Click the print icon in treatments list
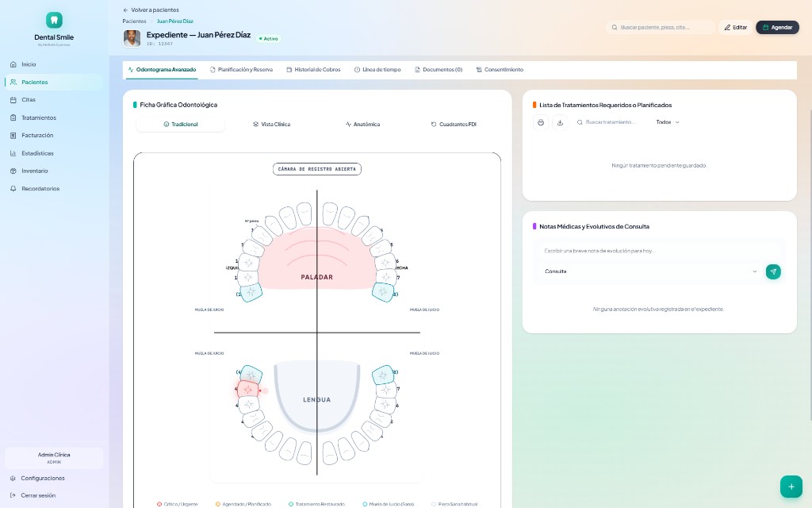The width and height of the screenshot is (812, 508). (541, 122)
